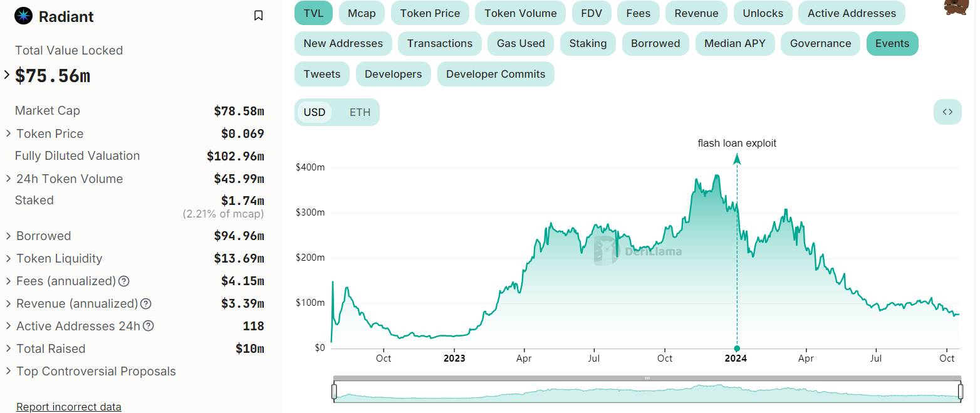
Task: Enable the Median APY chart metric
Action: click(735, 44)
